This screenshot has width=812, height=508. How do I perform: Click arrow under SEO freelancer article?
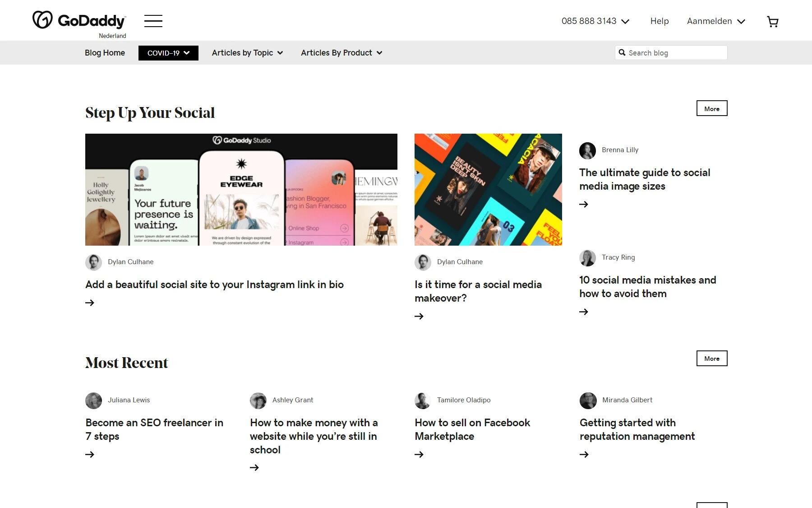90,454
